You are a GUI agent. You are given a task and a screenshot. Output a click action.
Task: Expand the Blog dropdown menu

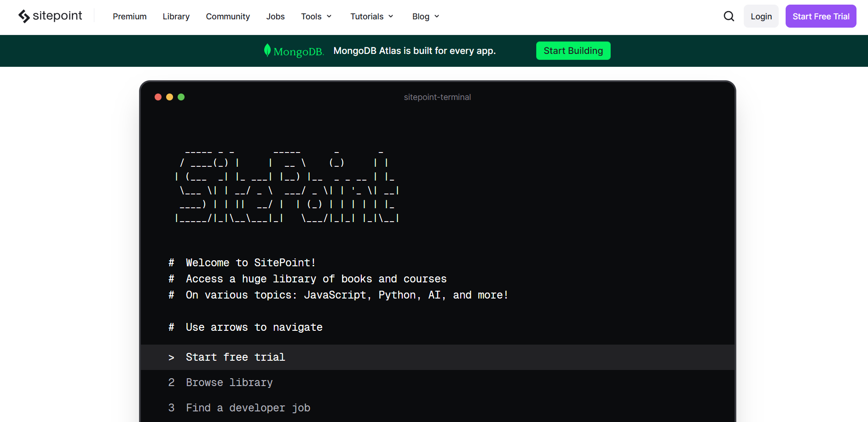point(426,17)
